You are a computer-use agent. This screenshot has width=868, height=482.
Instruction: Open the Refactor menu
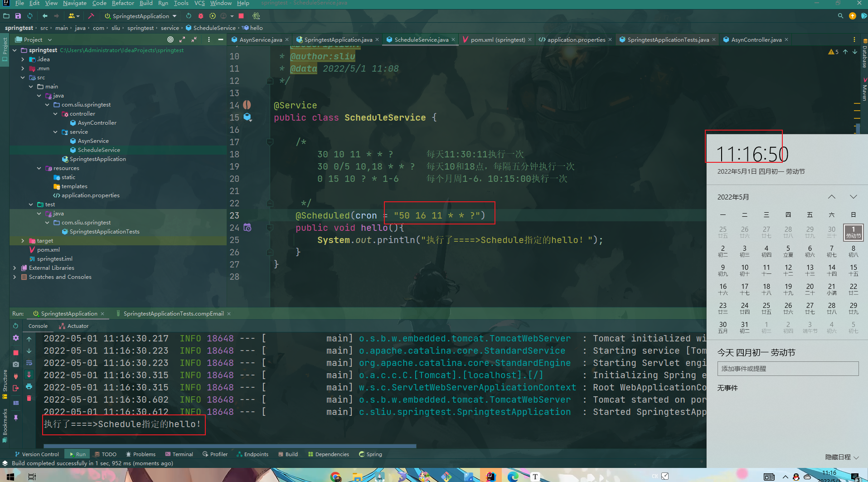(123, 3)
